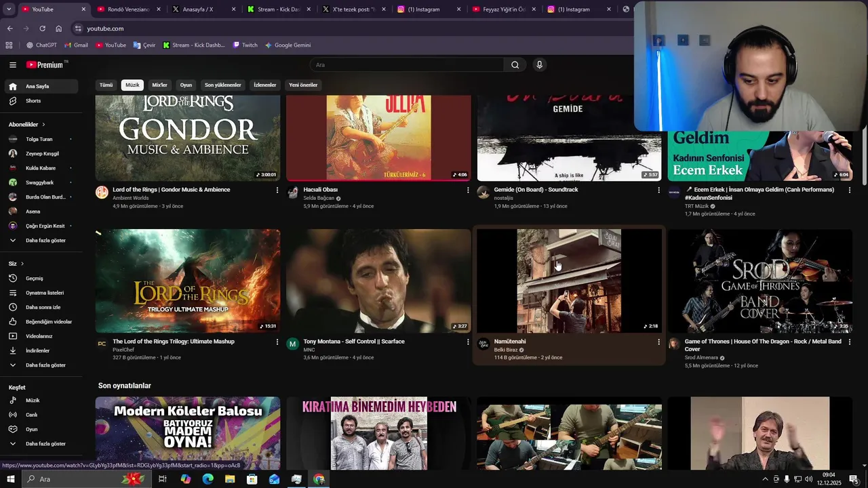Click the YouTube search input field
Viewport: 868px width, 488px height.
(407, 65)
